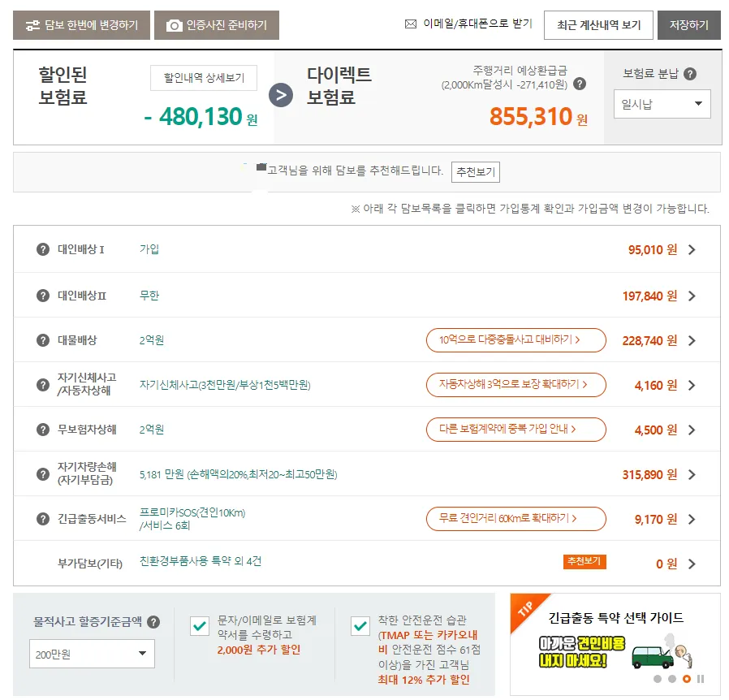Open the 무료 견인거리 60Km 확대 link
This screenshot has width=729, height=700.
[516, 518]
